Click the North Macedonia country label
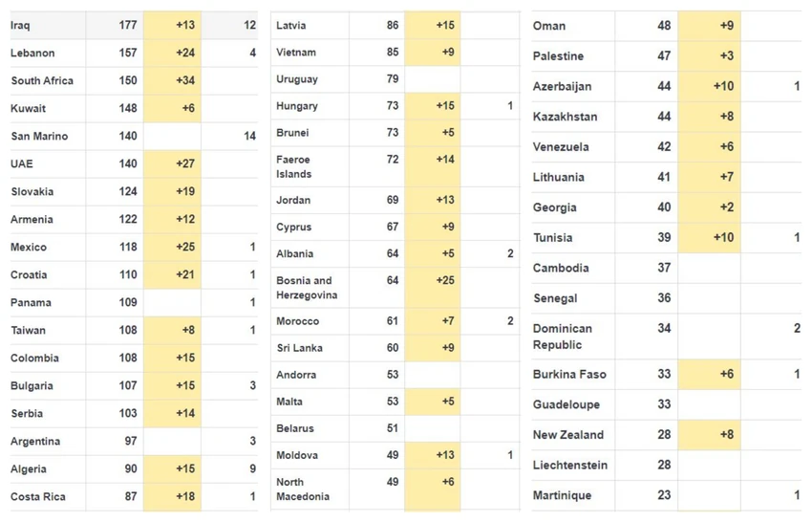 coord(303,489)
